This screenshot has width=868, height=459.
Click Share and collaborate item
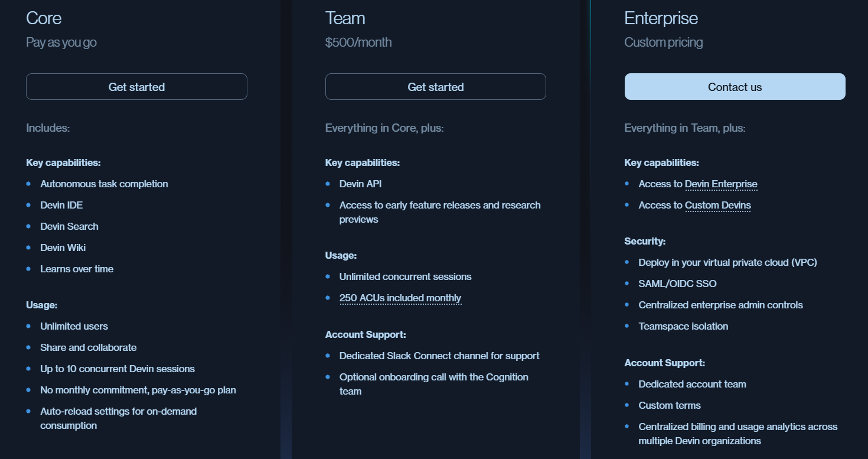tap(89, 347)
